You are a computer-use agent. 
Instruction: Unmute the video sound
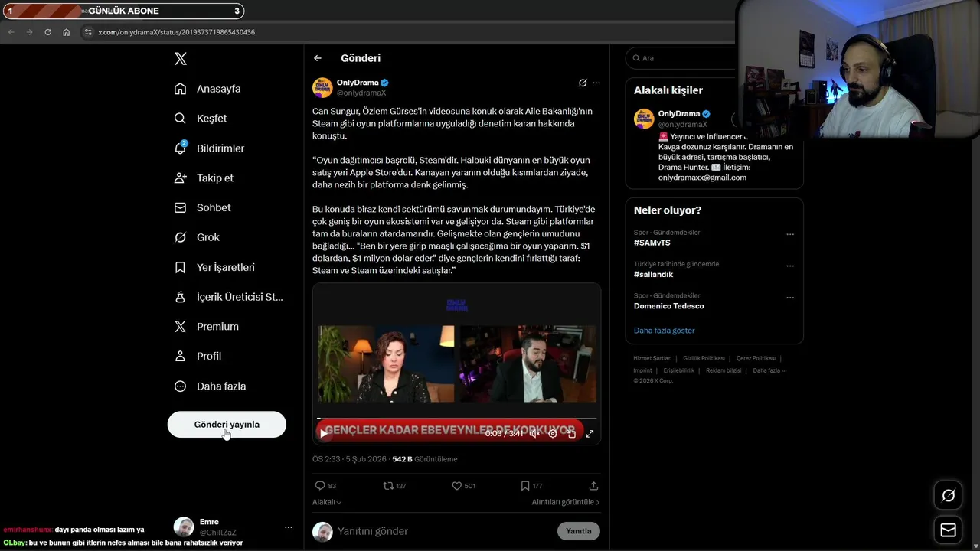534,433
